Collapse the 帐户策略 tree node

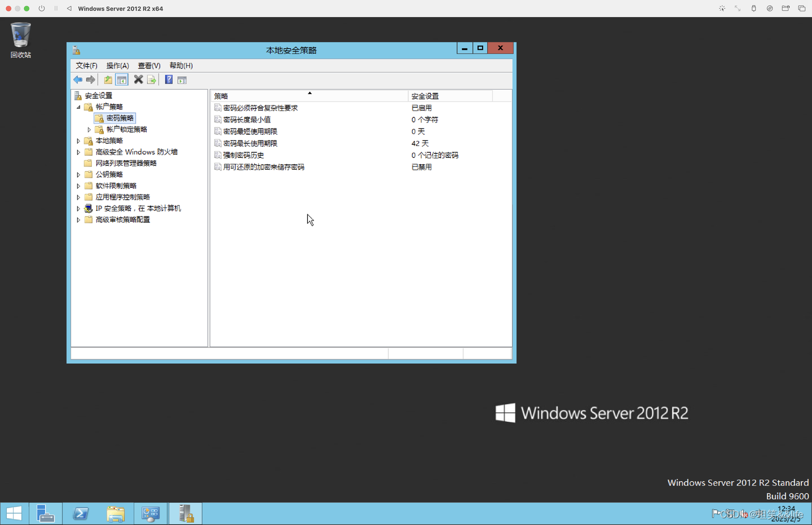(78, 107)
